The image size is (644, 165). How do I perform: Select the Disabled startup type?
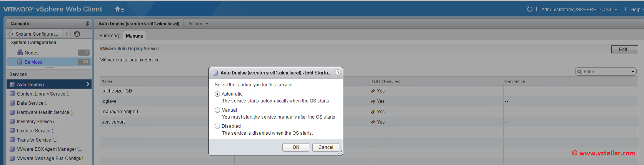217,126
